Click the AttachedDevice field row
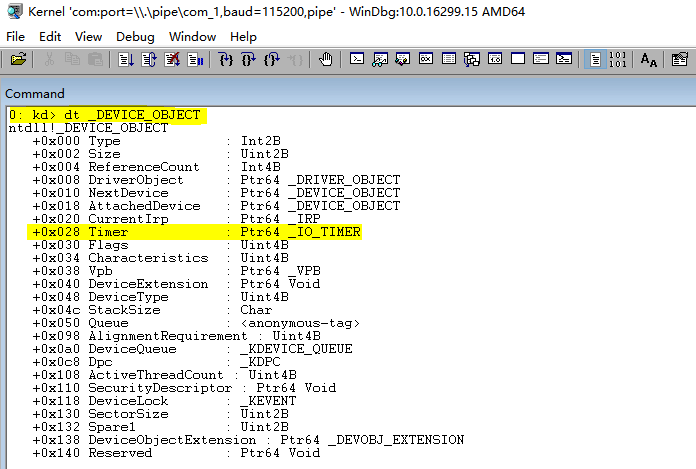 [x=216, y=206]
